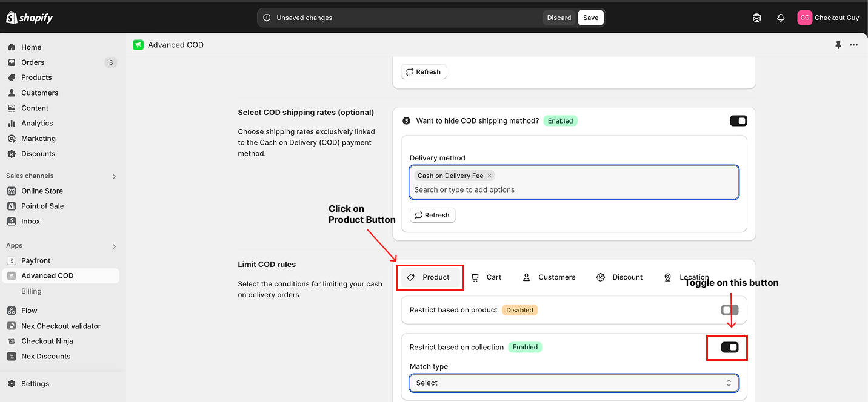The height and width of the screenshot is (402, 868).
Task: Select the Customers tab
Action: [549, 277]
